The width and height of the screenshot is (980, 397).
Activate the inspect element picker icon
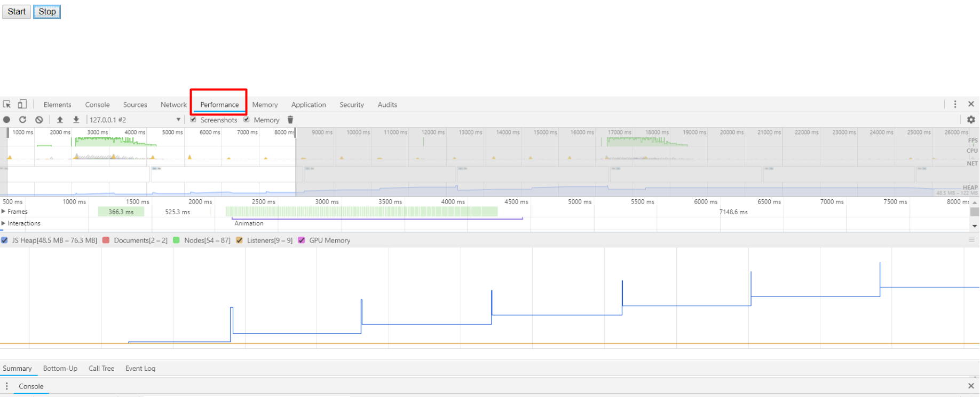click(x=7, y=104)
